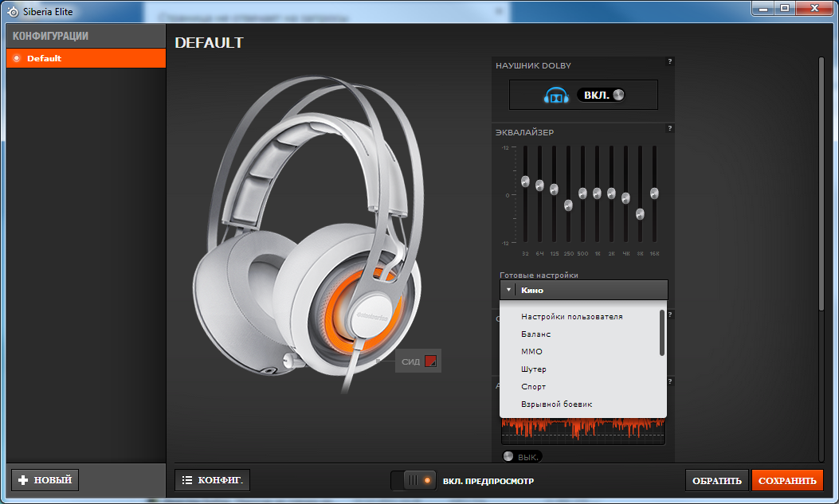The height and width of the screenshot is (504, 839).
Task: Adjust the 32 Hz equalizer slider
Action: click(525, 182)
